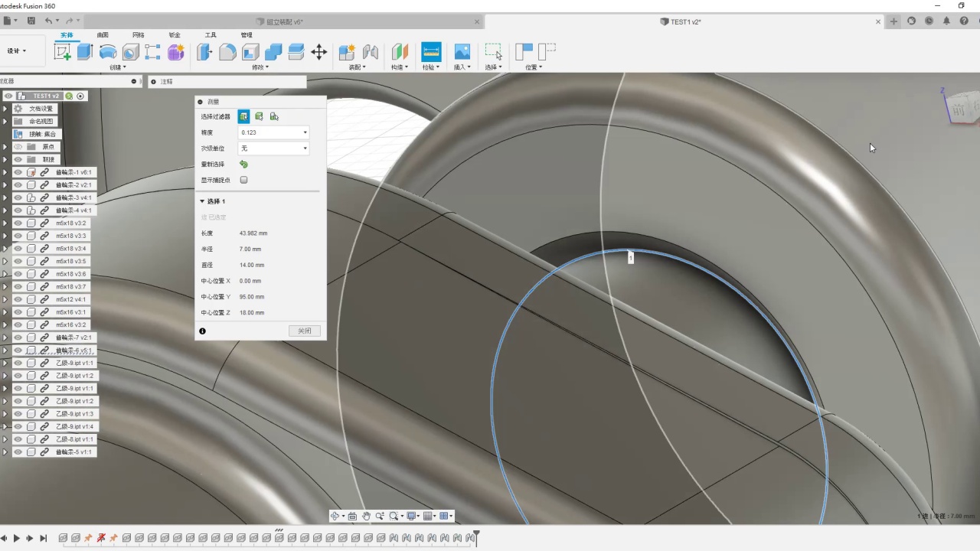Expand the 文档设置 tree node

[x=5, y=109]
